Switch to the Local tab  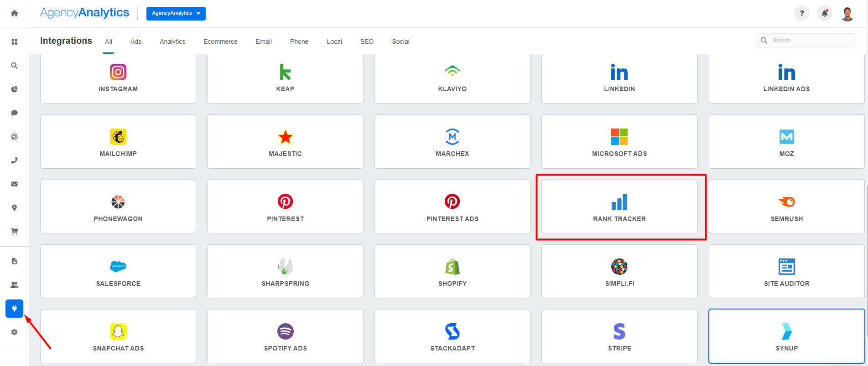point(334,41)
